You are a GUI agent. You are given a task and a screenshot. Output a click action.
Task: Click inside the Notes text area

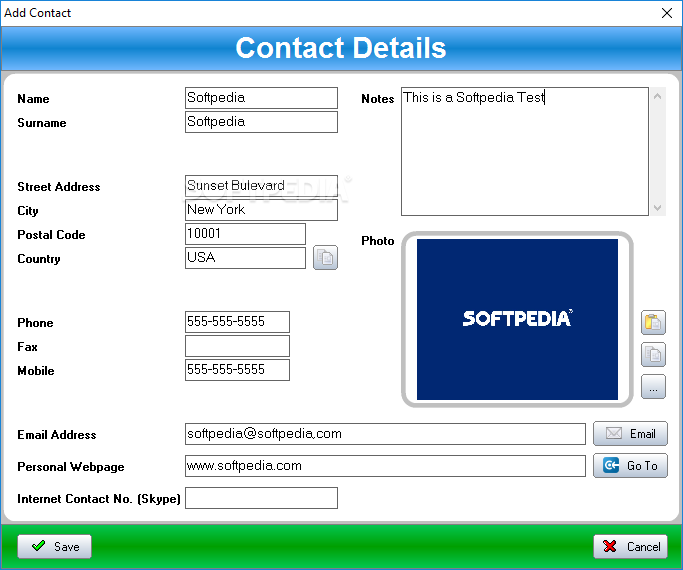coord(524,152)
